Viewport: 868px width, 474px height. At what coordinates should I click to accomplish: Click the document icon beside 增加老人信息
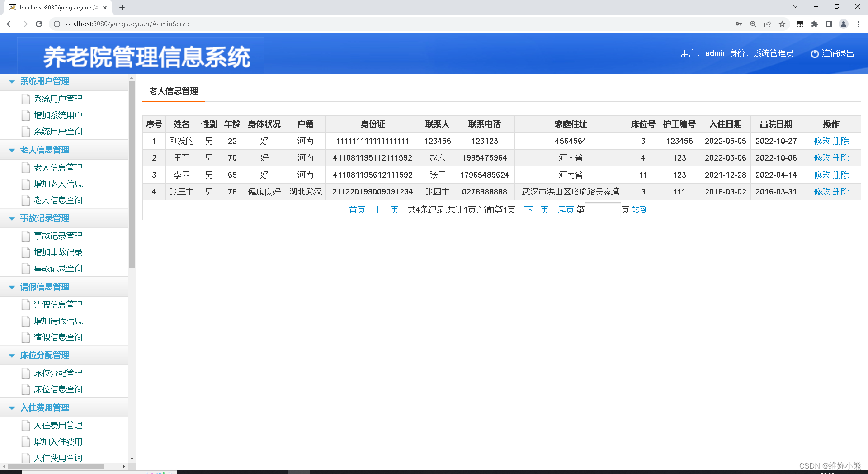click(x=26, y=184)
